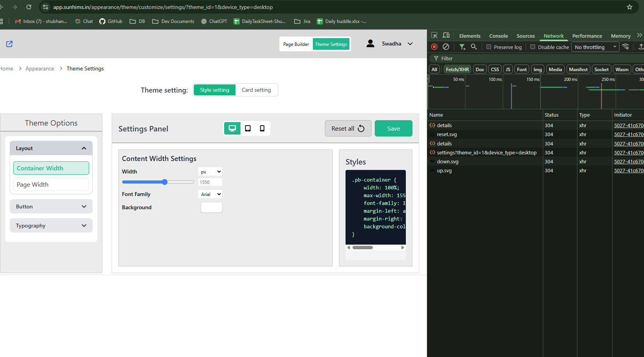Click the import HAR upload icon
The width and height of the screenshot is (644, 357).
click(641, 47)
